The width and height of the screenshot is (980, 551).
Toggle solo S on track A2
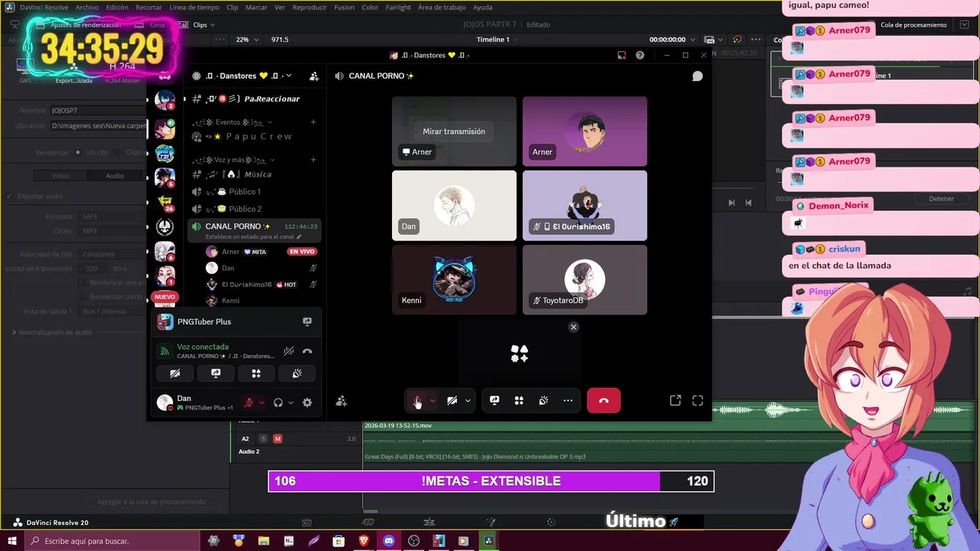point(263,439)
